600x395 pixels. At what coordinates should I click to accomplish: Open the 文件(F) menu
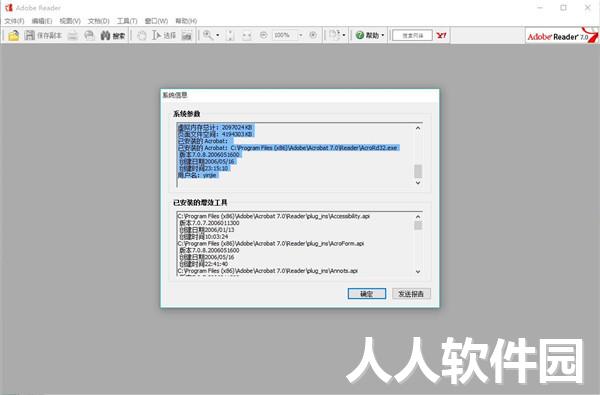click(14, 21)
